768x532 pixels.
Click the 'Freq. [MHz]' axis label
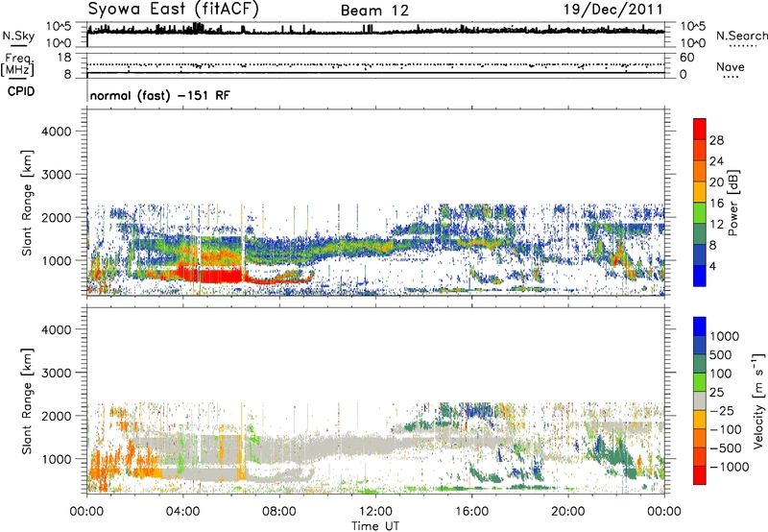[x=18, y=64]
